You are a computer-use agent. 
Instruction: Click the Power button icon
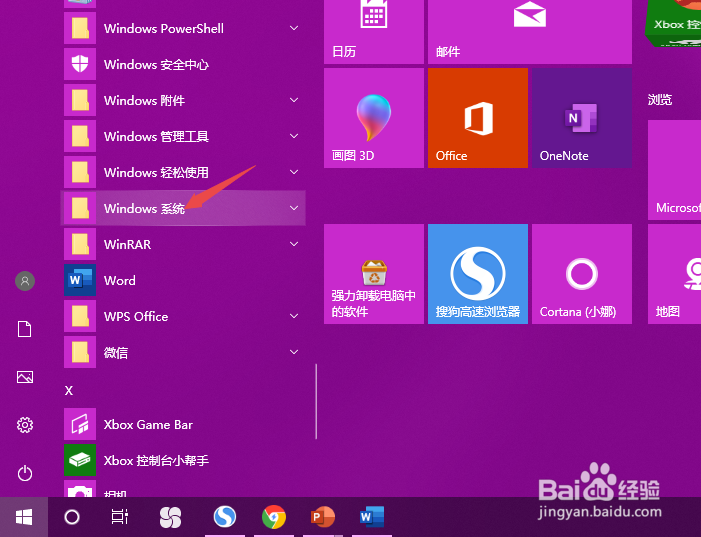point(25,473)
